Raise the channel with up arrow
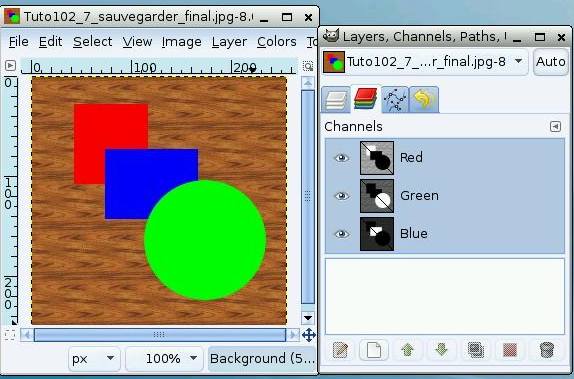Viewport: 574px width, 379px height. (407, 350)
